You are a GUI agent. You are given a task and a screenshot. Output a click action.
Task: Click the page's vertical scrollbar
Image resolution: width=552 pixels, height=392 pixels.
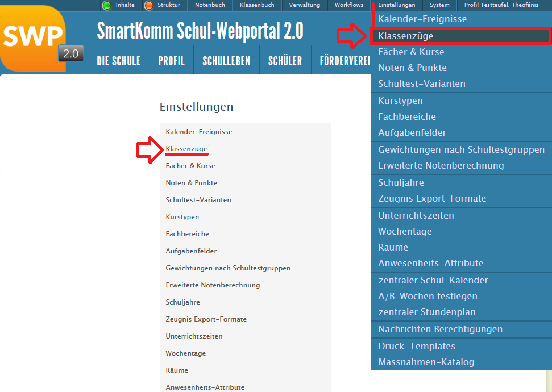548,381
